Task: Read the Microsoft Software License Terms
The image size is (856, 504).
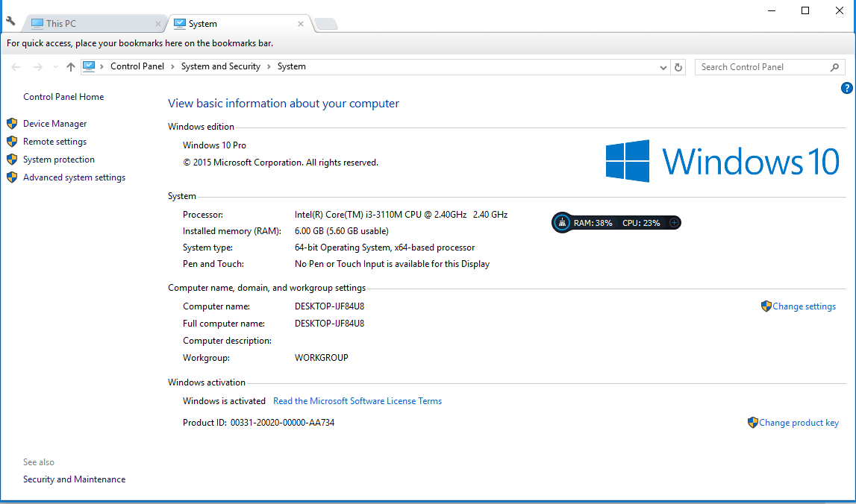Action: pos(357,401)
